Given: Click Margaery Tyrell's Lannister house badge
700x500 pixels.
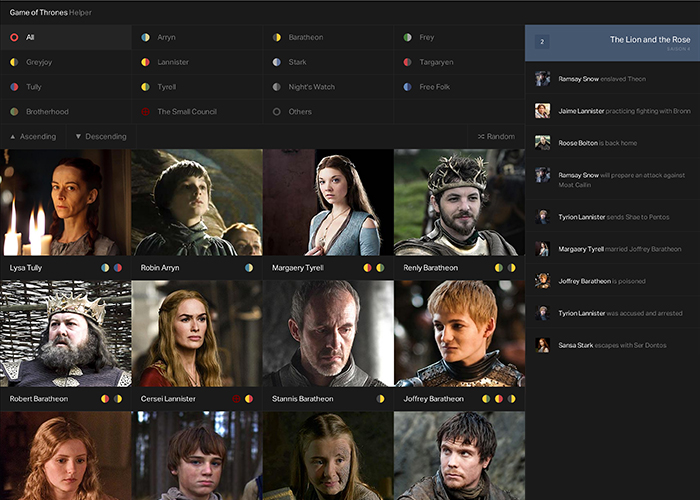Looking at the screenshot, I should pyautogui.click(x=367, y=268).
